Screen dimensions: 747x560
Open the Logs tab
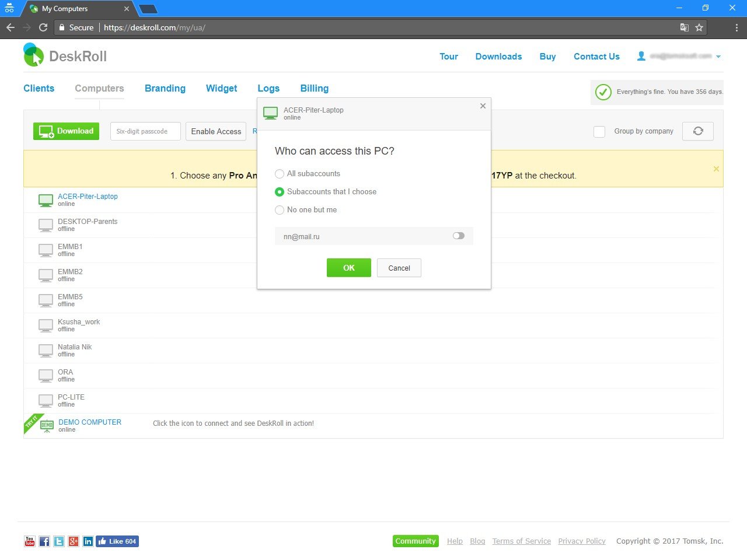point(268,88)
